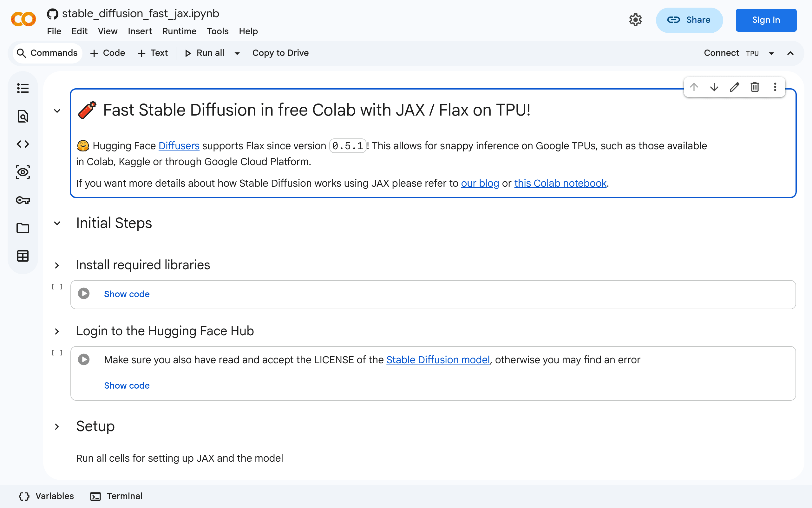Run the Install required libraries cell
Viewport: 812px width, 508px height.
coord(84,294)
